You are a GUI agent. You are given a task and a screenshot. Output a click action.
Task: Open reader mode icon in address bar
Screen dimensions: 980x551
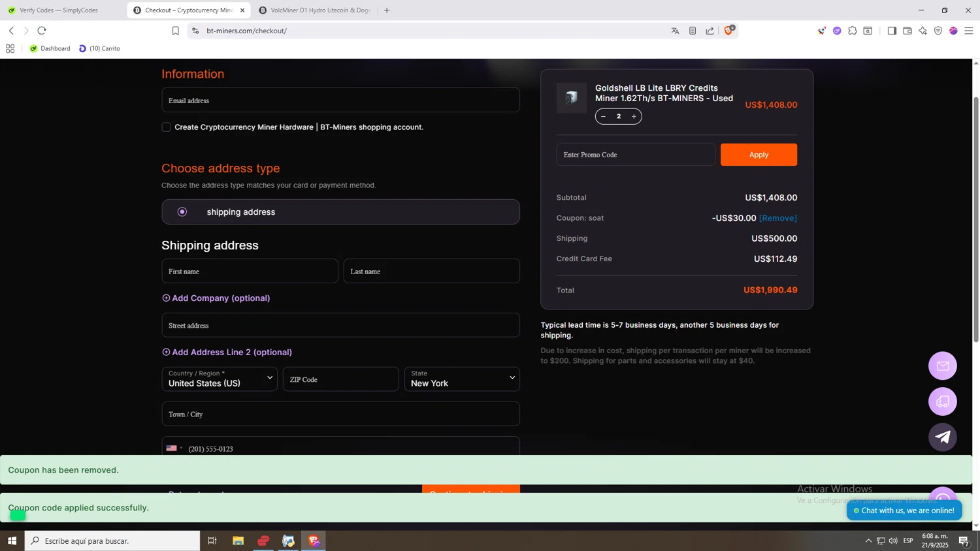pyautogui.click(x=693, y=31)
